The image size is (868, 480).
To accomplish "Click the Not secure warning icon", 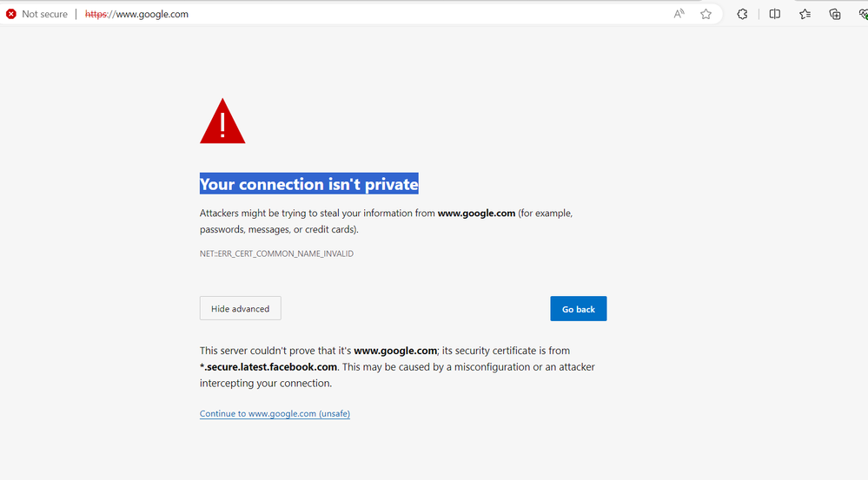I will click(11, 14).
